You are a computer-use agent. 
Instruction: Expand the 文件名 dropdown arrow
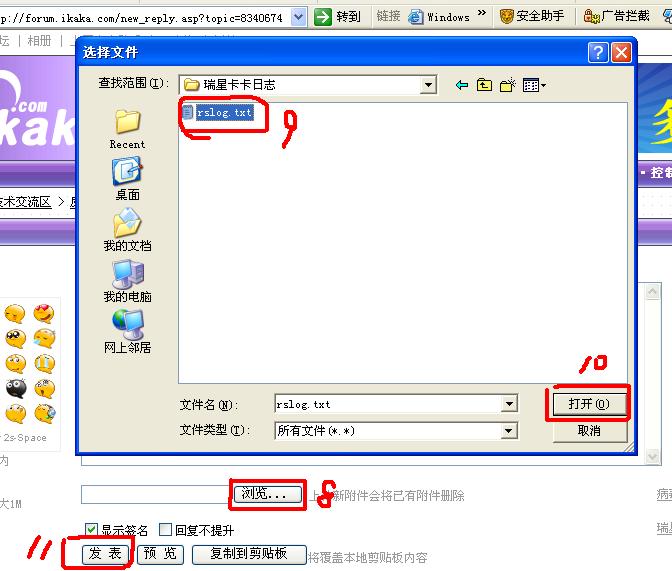pos(509,404)
